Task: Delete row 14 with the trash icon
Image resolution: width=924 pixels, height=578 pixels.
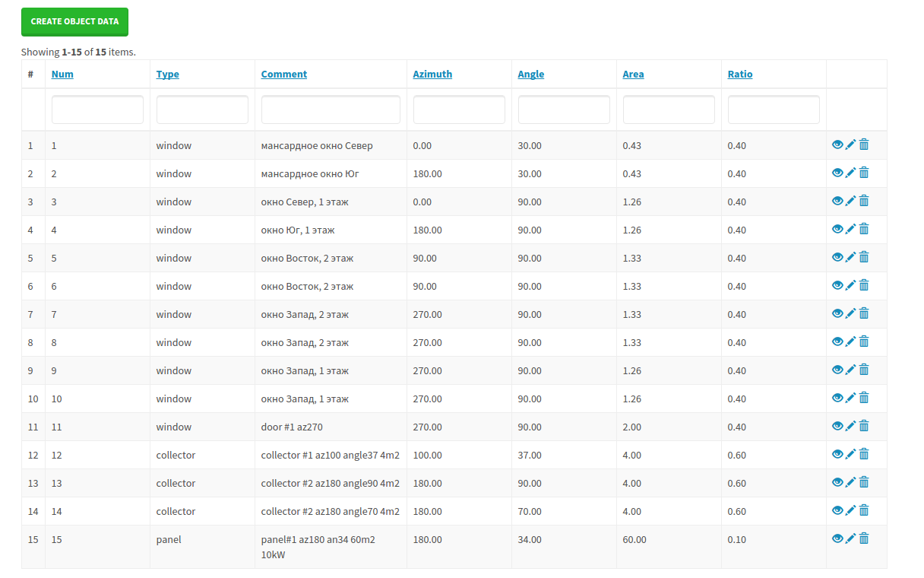Action: pyautogui.click(x=864, y=510)
